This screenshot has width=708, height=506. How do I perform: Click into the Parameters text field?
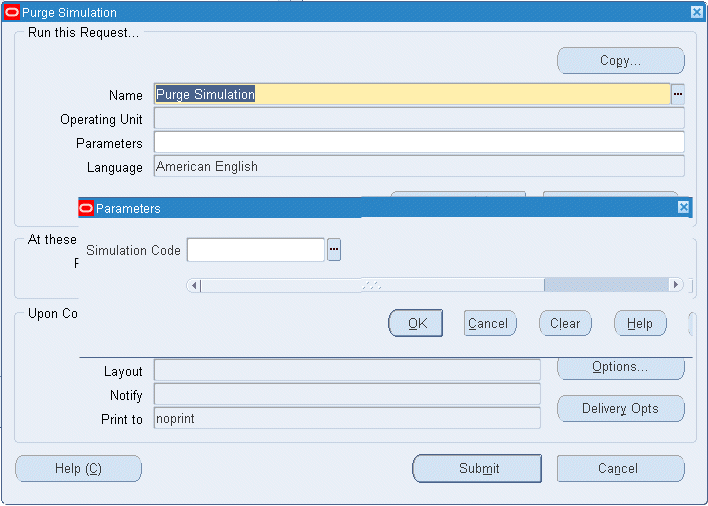(419, 142)
